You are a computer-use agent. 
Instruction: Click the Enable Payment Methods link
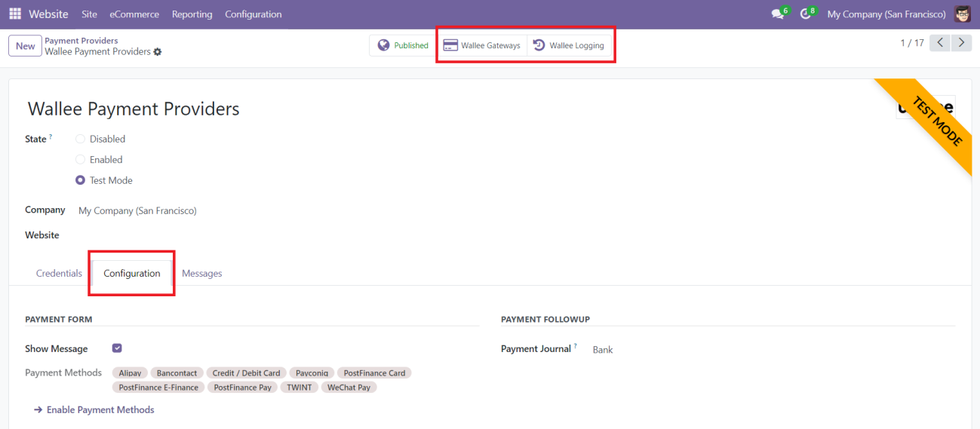pyautogui.click(x=100, y=409)
